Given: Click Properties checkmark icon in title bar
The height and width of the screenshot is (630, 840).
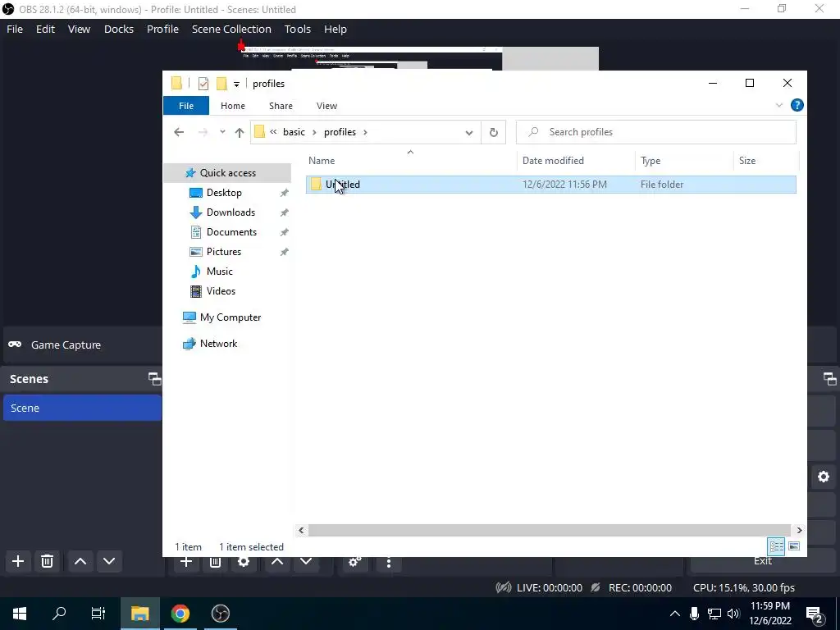Looking at the screenshot, I should coord(203,84).
